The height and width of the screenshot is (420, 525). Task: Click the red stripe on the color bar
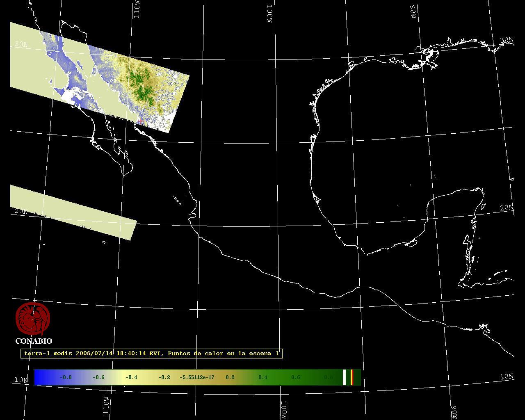352,377
